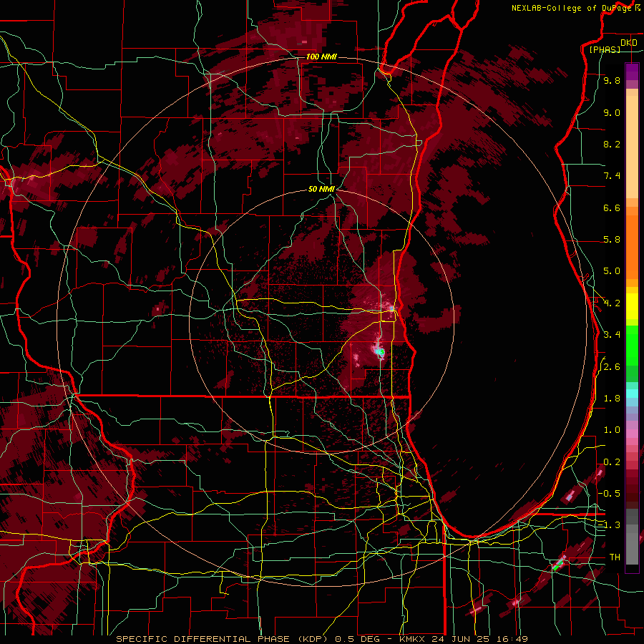Click the 0.2 color scale label
This screenshot has height=644, width=644.
[612, 462]
